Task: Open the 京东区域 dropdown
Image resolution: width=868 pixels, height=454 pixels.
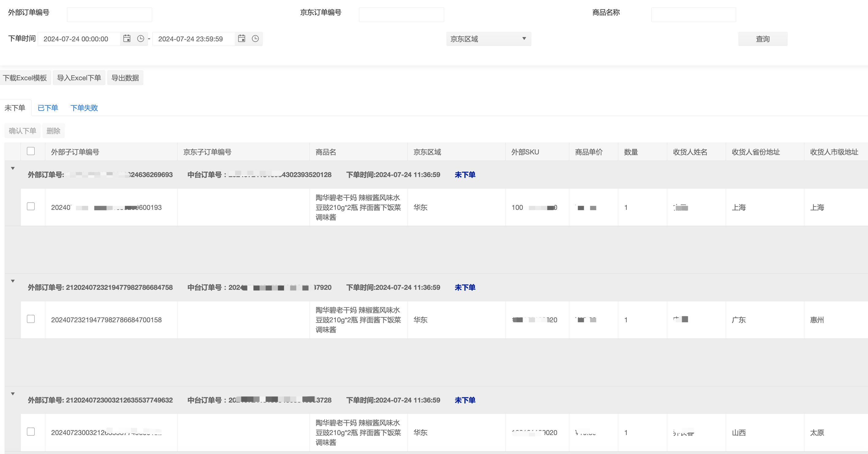Action: click(488, 39)
